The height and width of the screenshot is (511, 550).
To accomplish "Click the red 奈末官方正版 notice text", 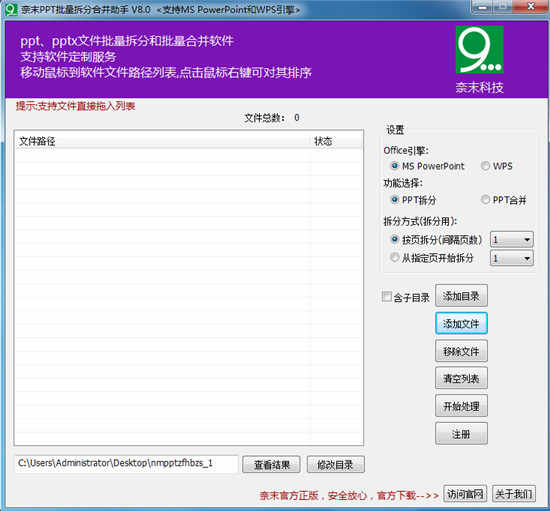I will (x=349, y=495).
